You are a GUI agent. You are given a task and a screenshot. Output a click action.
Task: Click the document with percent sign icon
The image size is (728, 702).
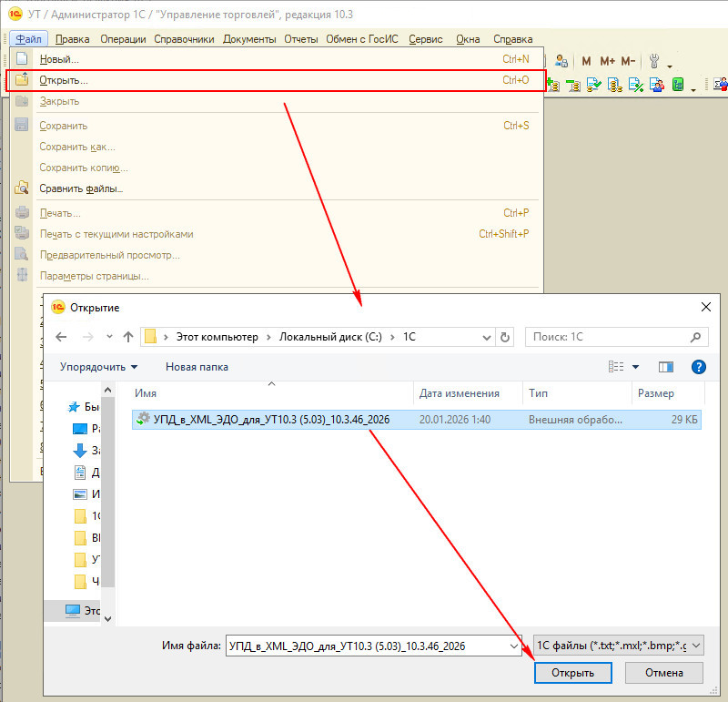635,84
